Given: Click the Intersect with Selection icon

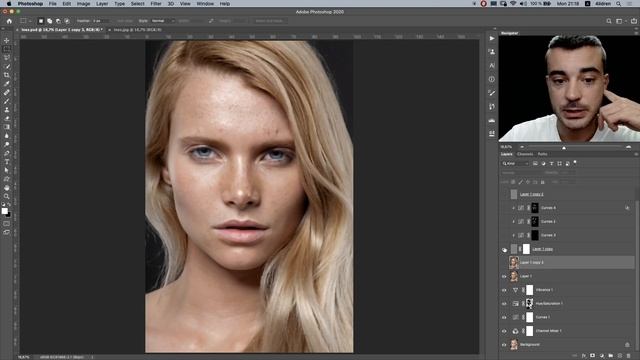Looking at the screenshot, I should pyautogui.click(x=67, y=21).
